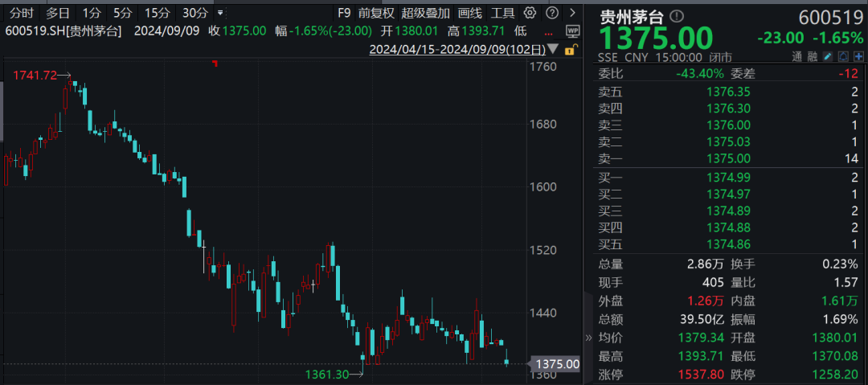Image resolution: width=868 pixels, height=385 pixels.
Task: Click the 均价 value 1379.34
Action: [702, 338]
